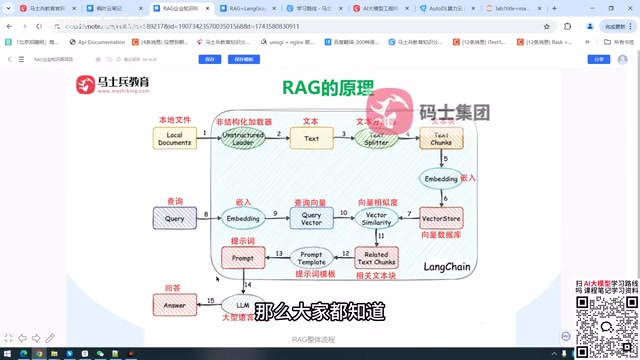Switch to the RAG+LangGraph browser tab
Screen dimensions: 640x360
coord(247,8)
